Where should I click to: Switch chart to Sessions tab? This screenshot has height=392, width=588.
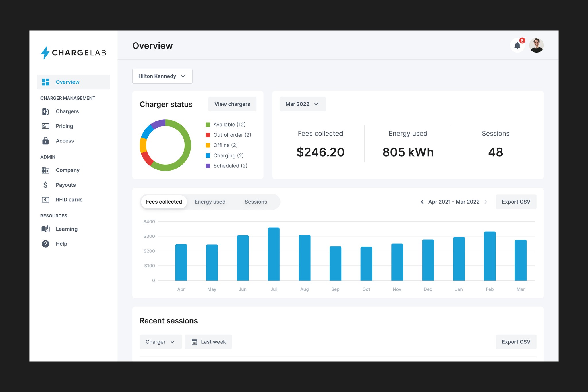point(256,202)
